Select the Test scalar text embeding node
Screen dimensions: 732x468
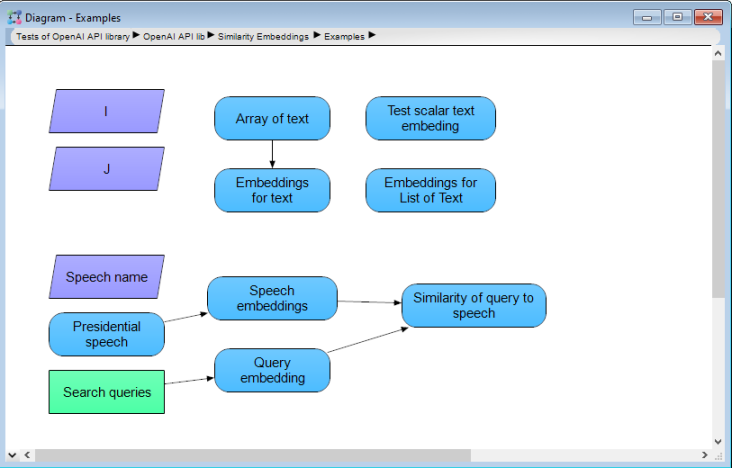pos(430,118)
